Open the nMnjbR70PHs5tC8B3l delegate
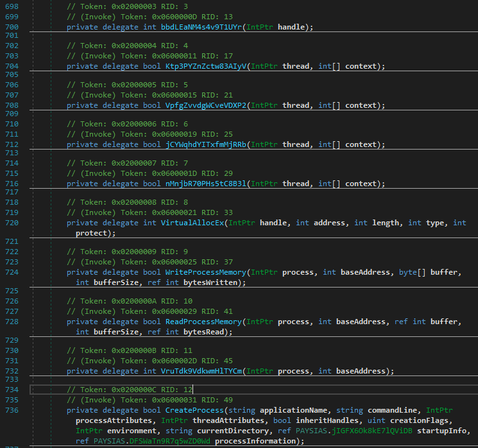 click(206, 184)
